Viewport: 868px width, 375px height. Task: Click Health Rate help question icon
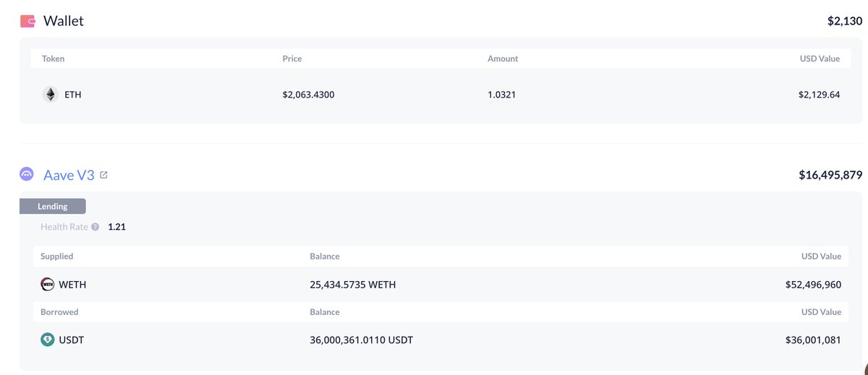tap(95, 227)
